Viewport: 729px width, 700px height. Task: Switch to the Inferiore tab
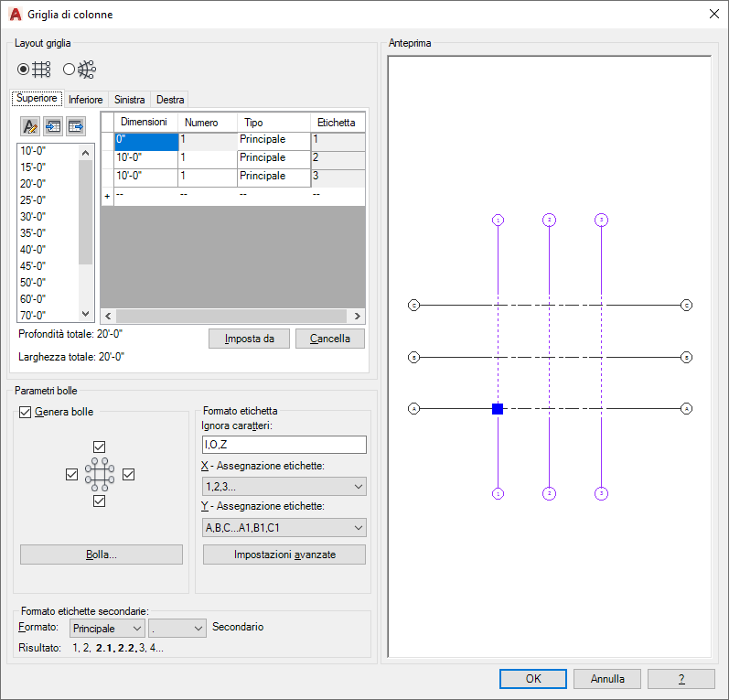(x=86, y=100)
